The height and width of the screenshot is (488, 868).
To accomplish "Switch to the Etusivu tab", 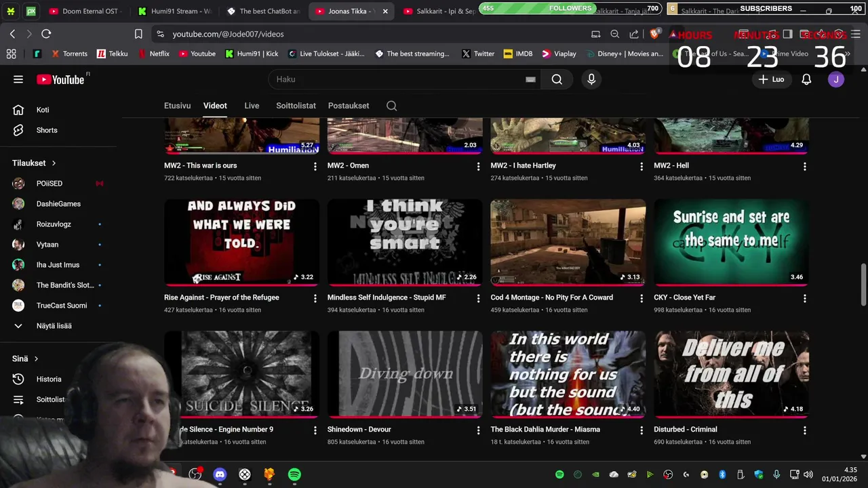I will [177, 106].
